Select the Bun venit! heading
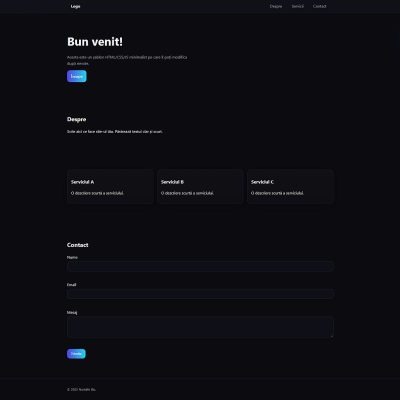This screenshot has height=400, width=400. pos(95,42)
